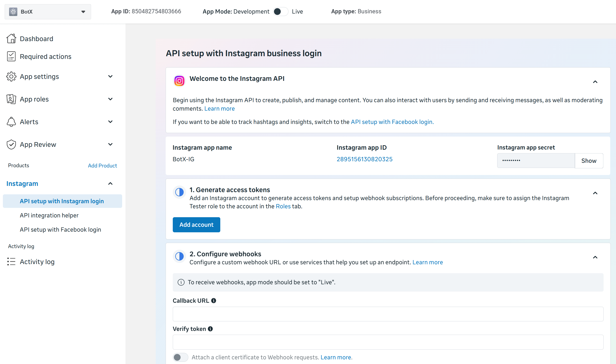
Task: Click the Generate access tokens step icon
Action: tap(179, 192)
